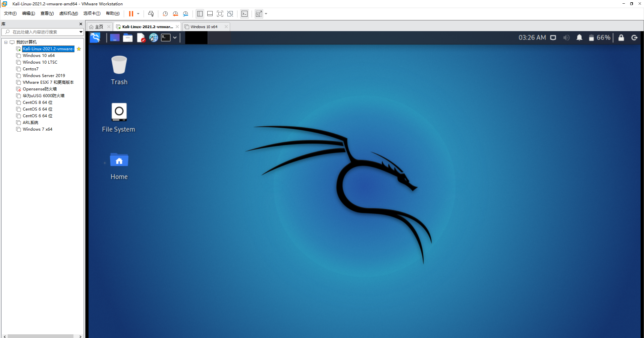Click the display settings tray icon
644x338 pixels.
click(553, 38)
